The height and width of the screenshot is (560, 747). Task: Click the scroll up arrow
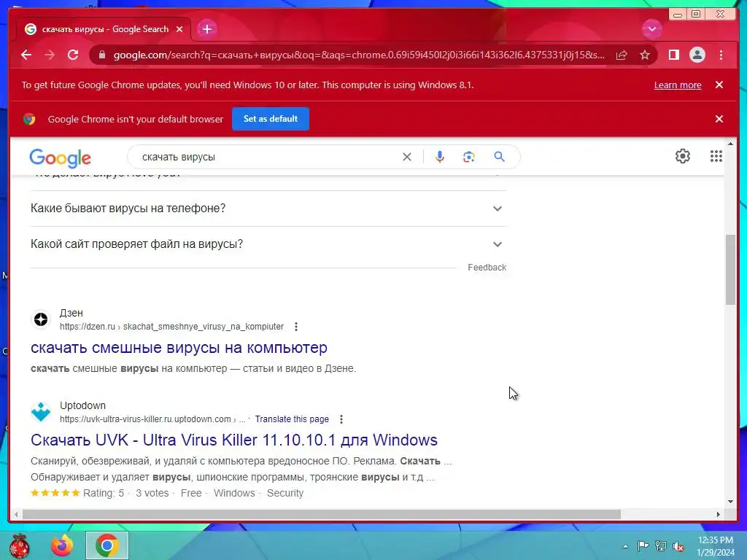tap(731, 144)
